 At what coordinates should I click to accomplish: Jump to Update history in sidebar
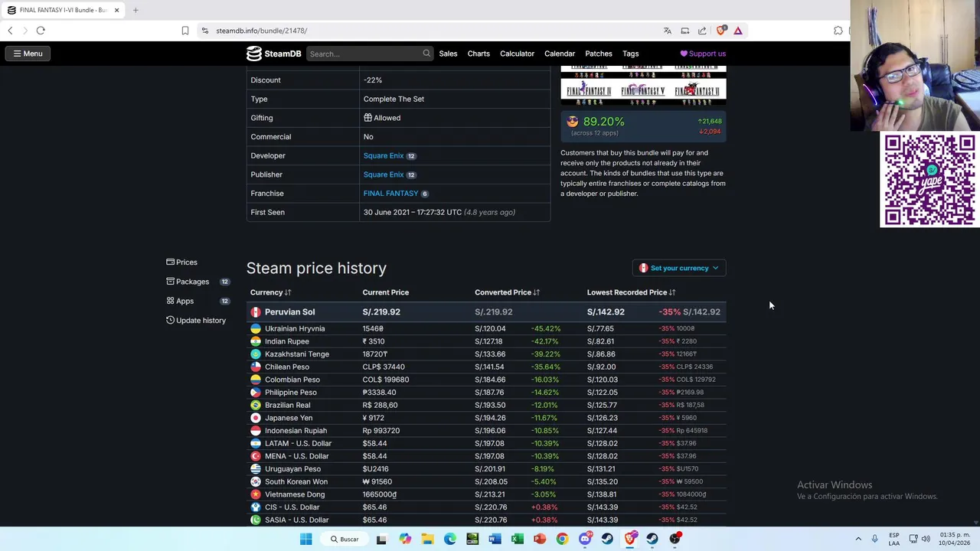click(196, 321)
